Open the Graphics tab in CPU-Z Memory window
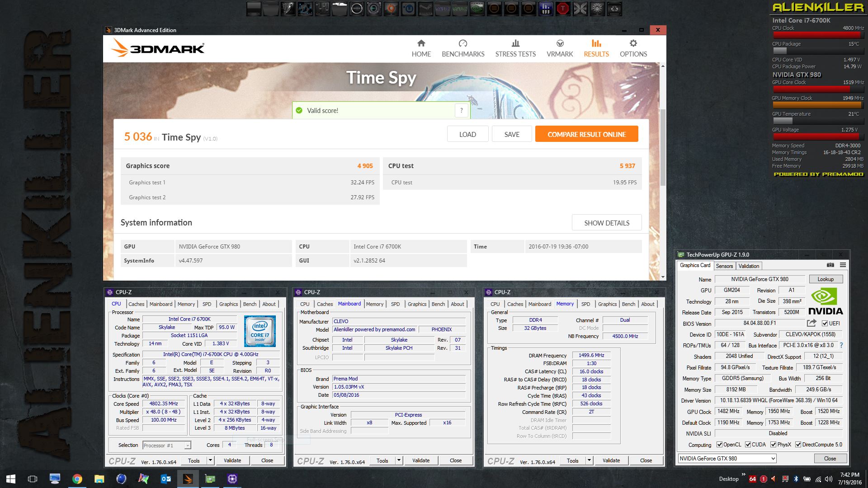 pos(607,304)
